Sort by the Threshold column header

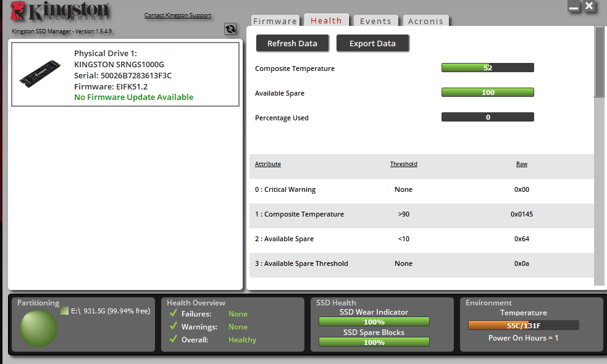click(403, 164)
